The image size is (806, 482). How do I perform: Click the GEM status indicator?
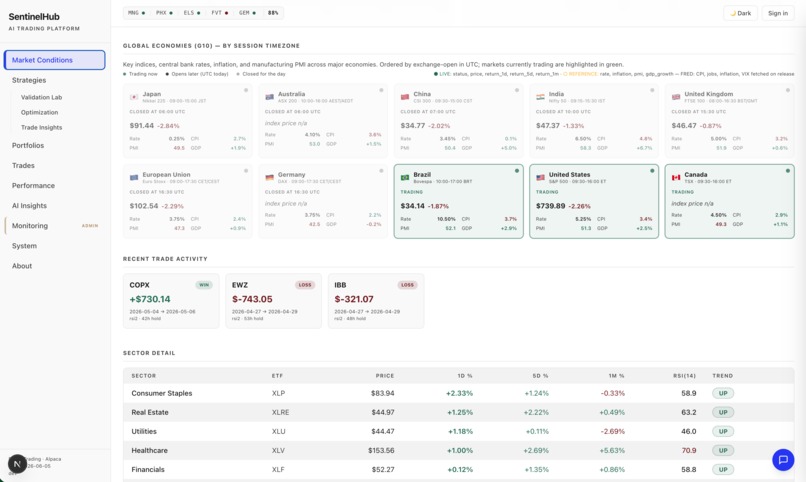(247, 13)
